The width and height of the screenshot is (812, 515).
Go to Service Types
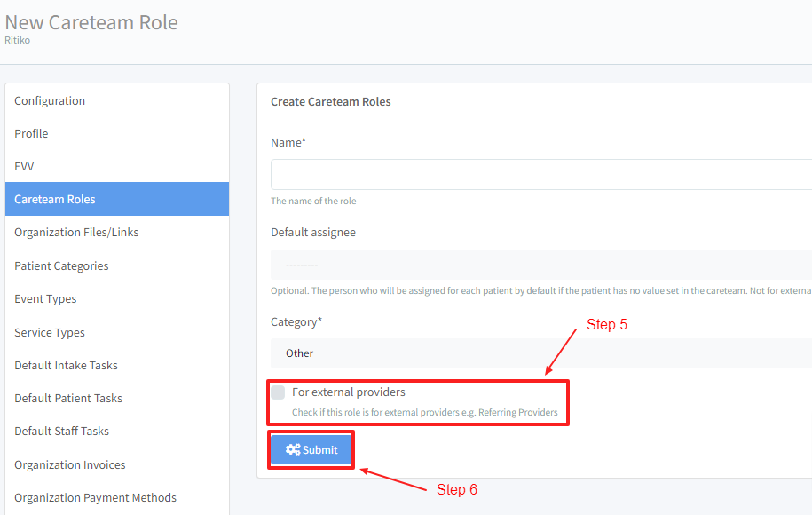50,332
